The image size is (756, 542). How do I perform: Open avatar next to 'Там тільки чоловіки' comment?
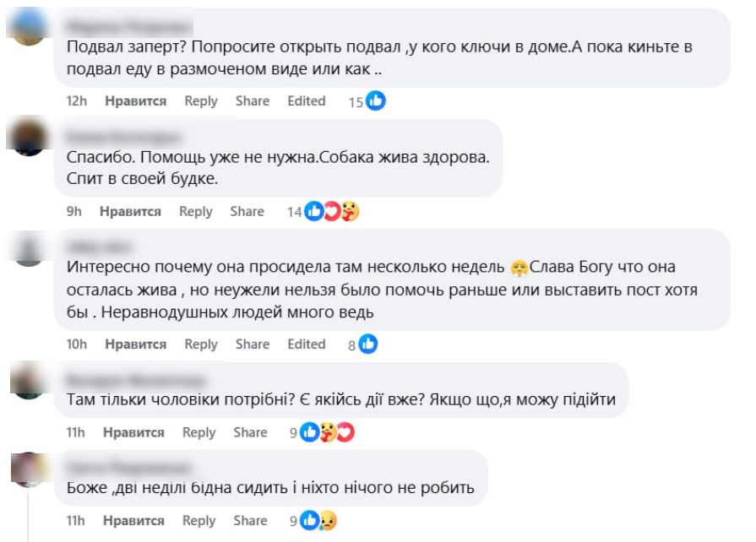click(30, 380)
